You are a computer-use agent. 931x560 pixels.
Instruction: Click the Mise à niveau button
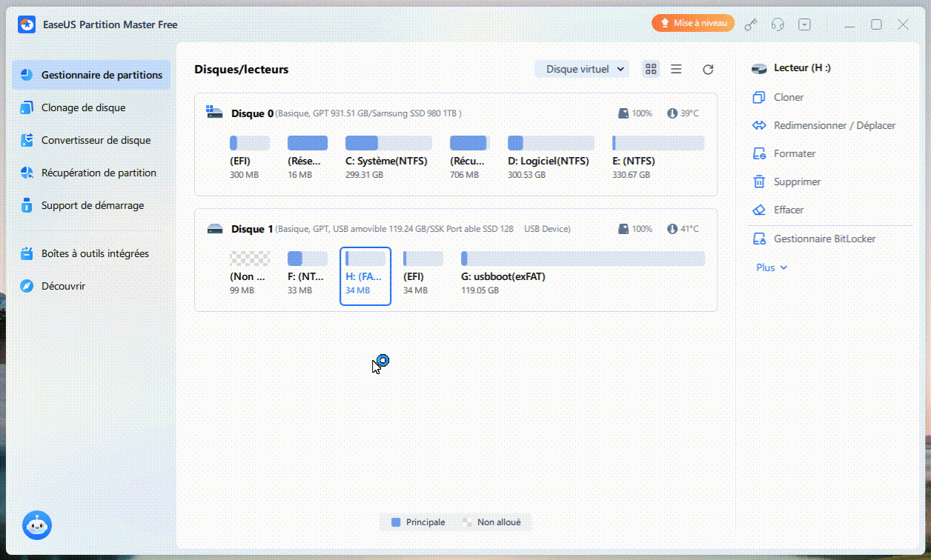tap(693, 24)
